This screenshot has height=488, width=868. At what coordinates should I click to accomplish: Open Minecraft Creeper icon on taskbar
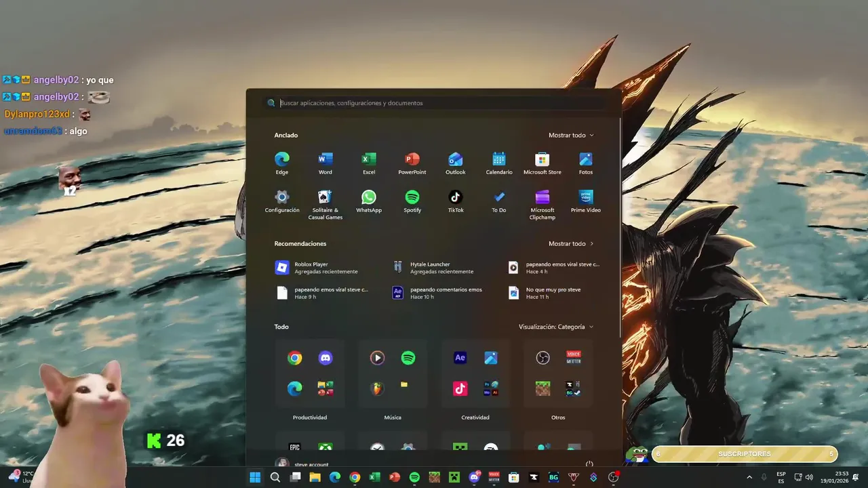click(x=454, y=477)
